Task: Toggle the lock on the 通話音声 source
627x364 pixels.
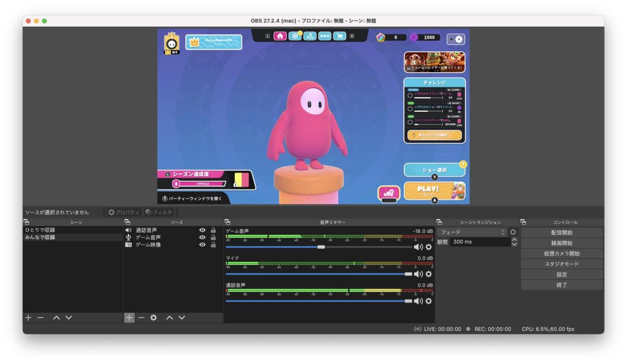Action: click(x=213, y=230)
